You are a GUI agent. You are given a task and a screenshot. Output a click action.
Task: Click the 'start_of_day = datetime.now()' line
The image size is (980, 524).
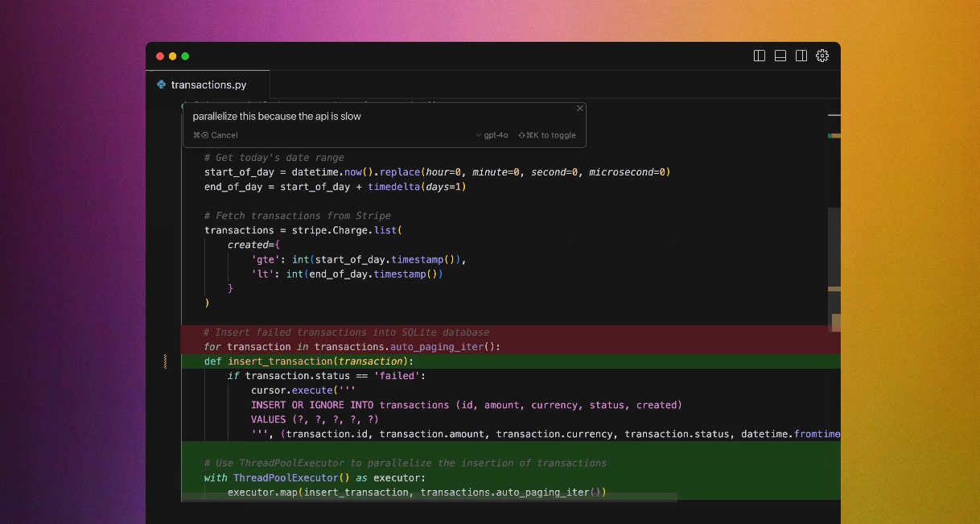(x=437, y=172)
